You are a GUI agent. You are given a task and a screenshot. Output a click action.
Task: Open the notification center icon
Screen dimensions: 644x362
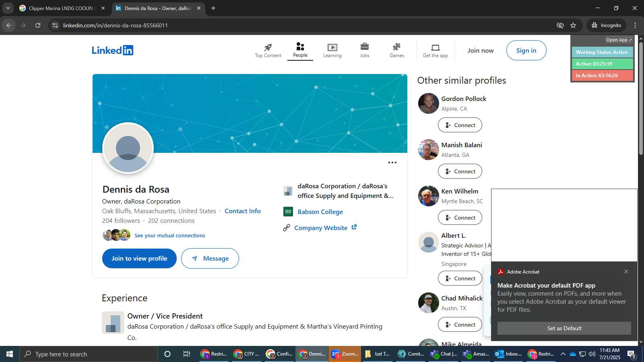pyautogui.click(x=631, y=354)
